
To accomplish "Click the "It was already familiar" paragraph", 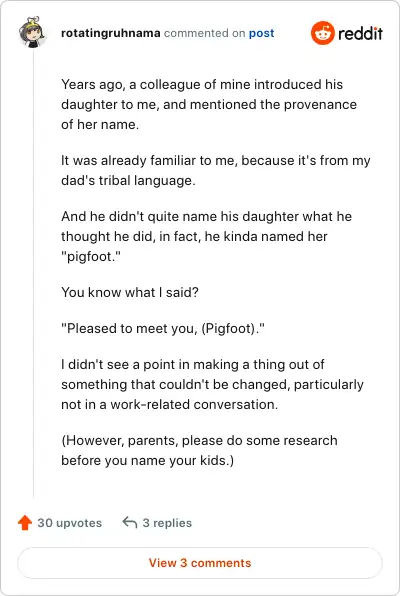I will (x=216, y=170).
